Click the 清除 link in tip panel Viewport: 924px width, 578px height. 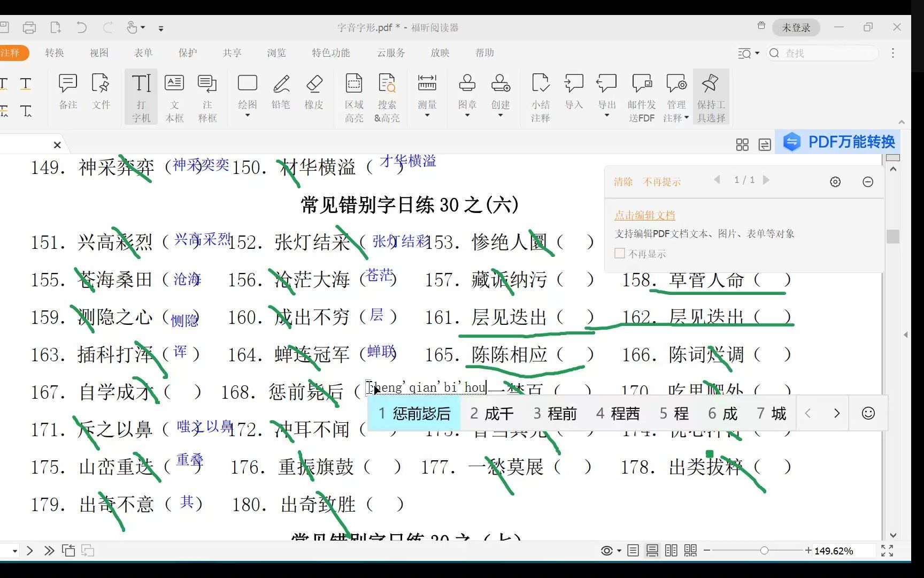click(623, 182)
